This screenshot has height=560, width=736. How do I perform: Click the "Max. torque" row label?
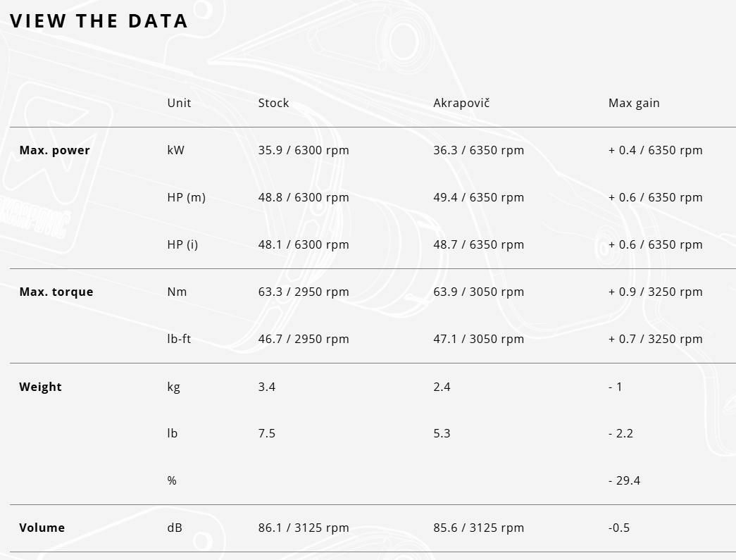(56, 292)
